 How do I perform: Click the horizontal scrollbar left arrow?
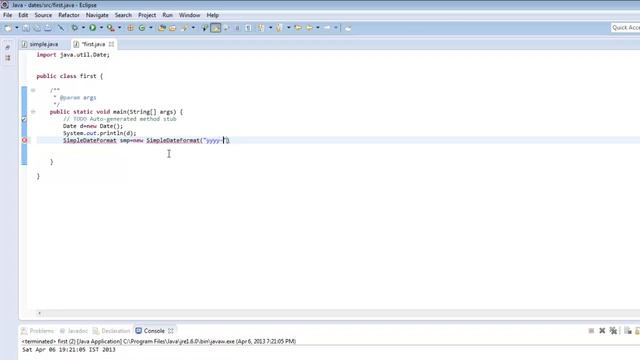(39, 313)
